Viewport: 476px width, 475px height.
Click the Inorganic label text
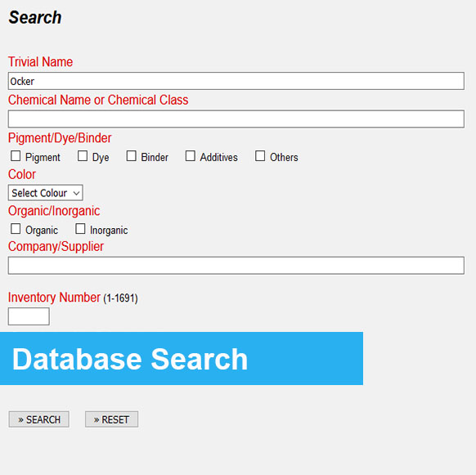click(x=109, y=231)
